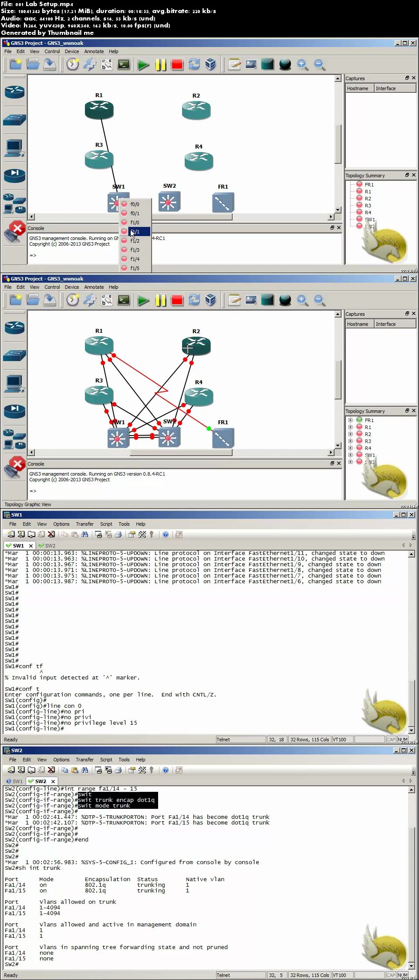Click Interface column header in second Captures panel
Screen dimensions: 419x980
[x=395, y=324]
